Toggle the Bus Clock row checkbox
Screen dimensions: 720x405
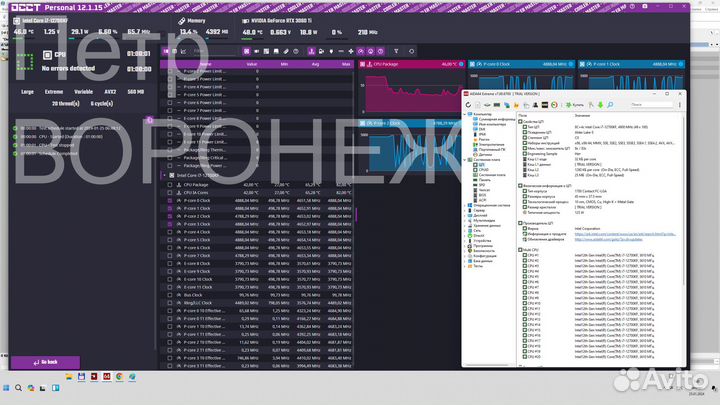[169, 295]
